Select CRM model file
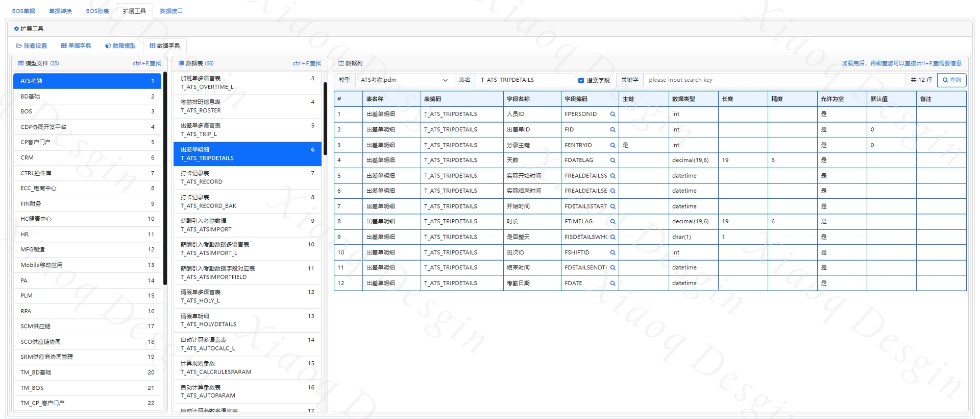Image resolution: width=980 pixels, height=419 pixels. [87, 157]
